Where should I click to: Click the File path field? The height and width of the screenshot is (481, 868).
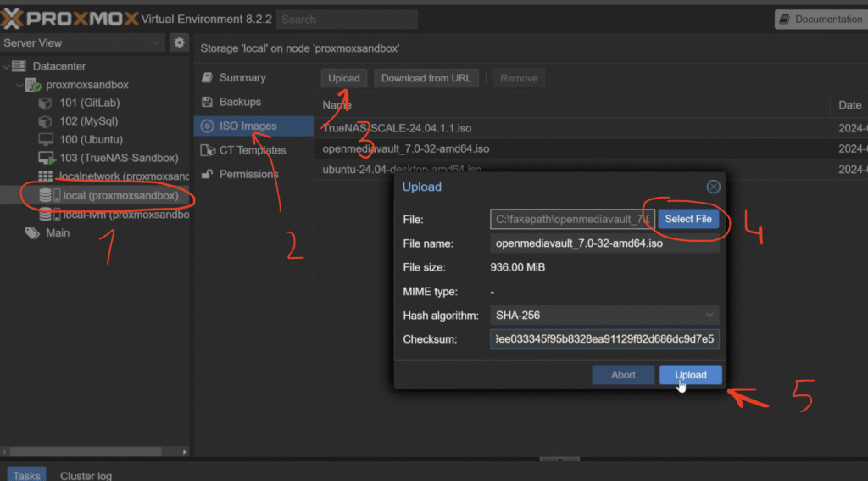point(572,219)
